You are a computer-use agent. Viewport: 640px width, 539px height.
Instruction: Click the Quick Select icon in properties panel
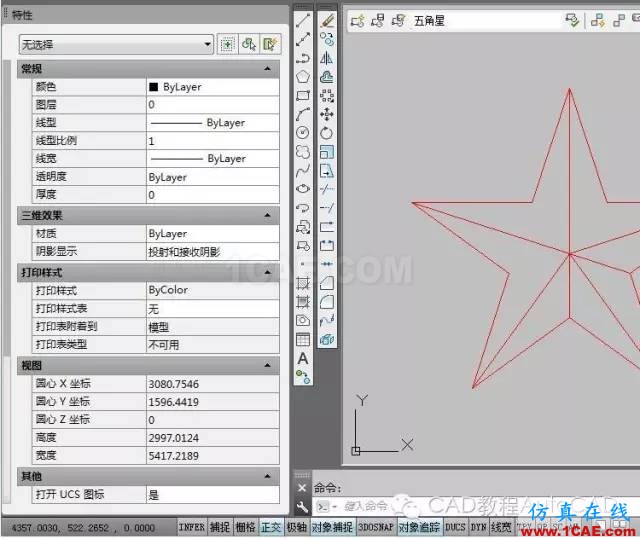(x=248, y=44)
